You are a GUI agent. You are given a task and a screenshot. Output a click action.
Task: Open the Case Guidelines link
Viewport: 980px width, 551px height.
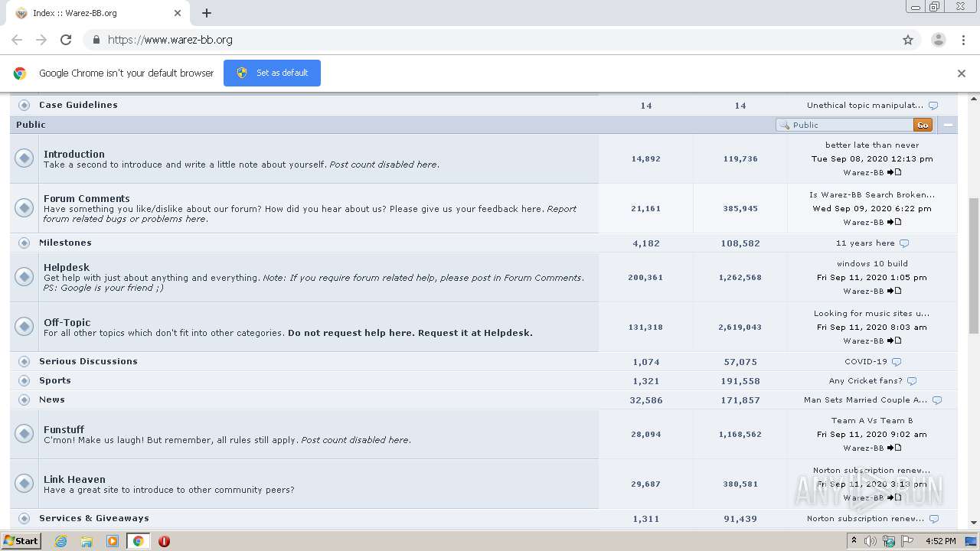click(78, 105)
